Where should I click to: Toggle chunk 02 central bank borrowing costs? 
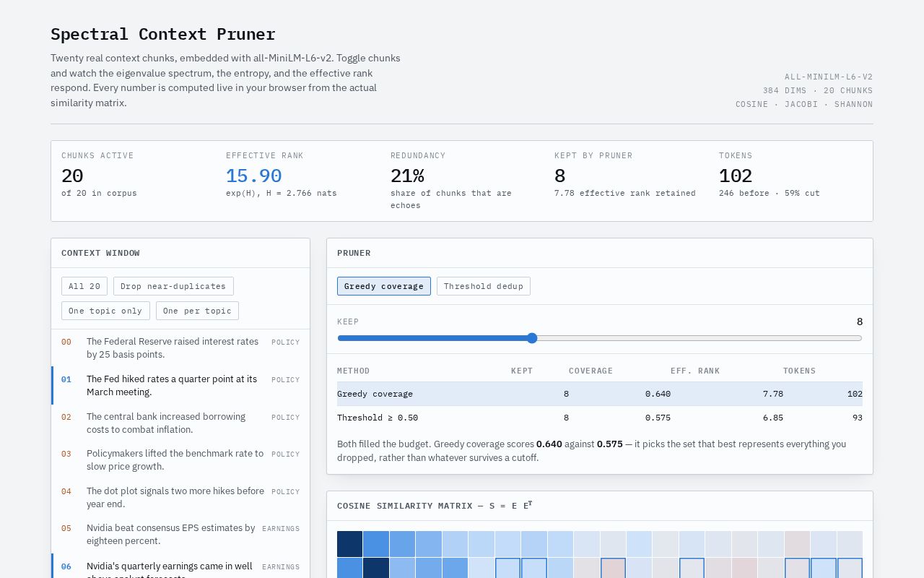click(180, 423)
